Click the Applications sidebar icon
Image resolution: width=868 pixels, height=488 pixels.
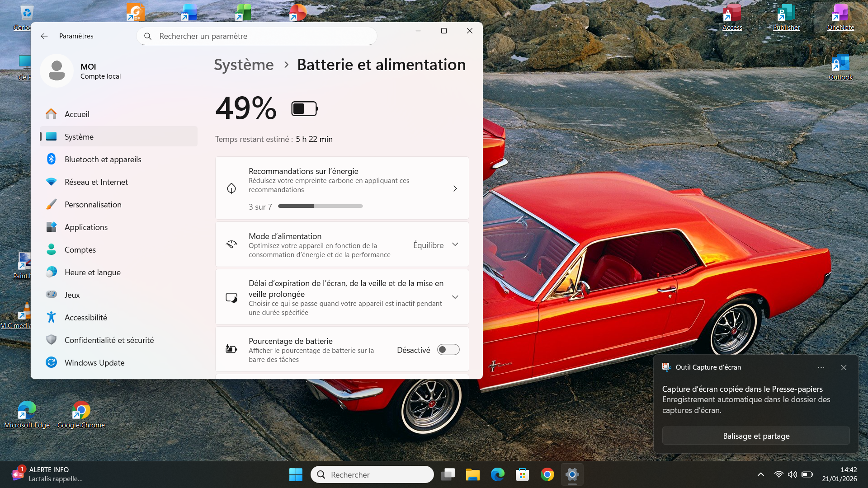(52, 227)
